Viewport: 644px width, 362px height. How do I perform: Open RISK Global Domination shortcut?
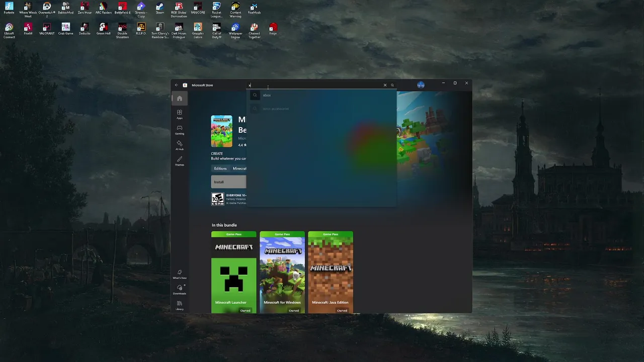[x=179, y=10]
